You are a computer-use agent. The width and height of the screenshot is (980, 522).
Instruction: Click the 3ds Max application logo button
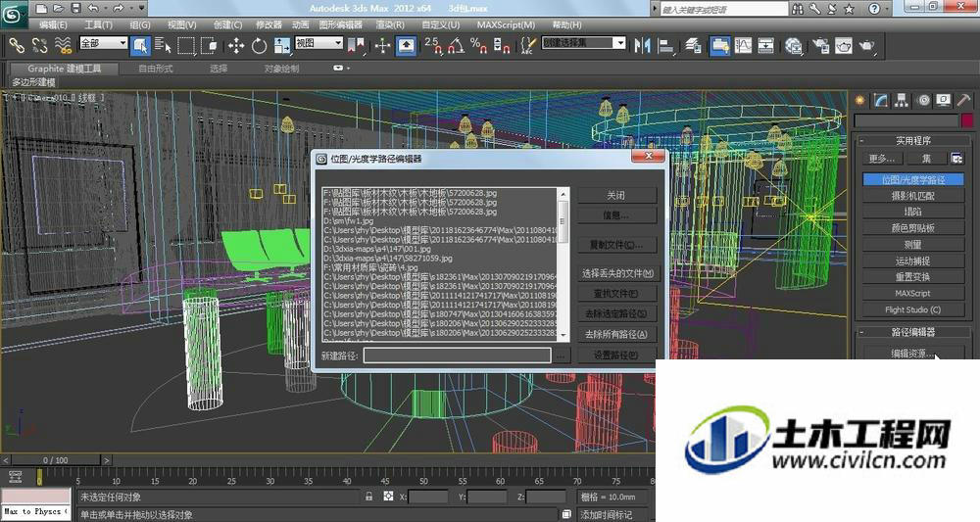(x=14, y=14)
